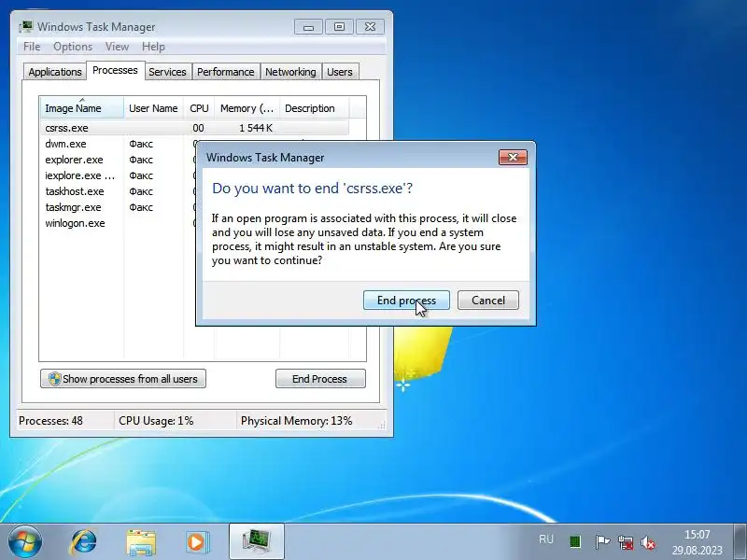
Task: Select the Processes tab
Action: pos(115,71)
